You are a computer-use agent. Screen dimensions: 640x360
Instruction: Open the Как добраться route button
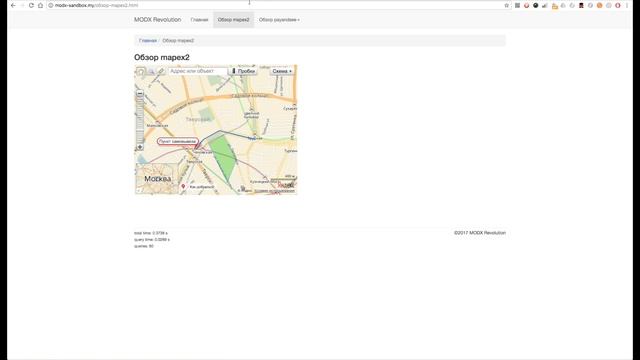pos(198,187)
